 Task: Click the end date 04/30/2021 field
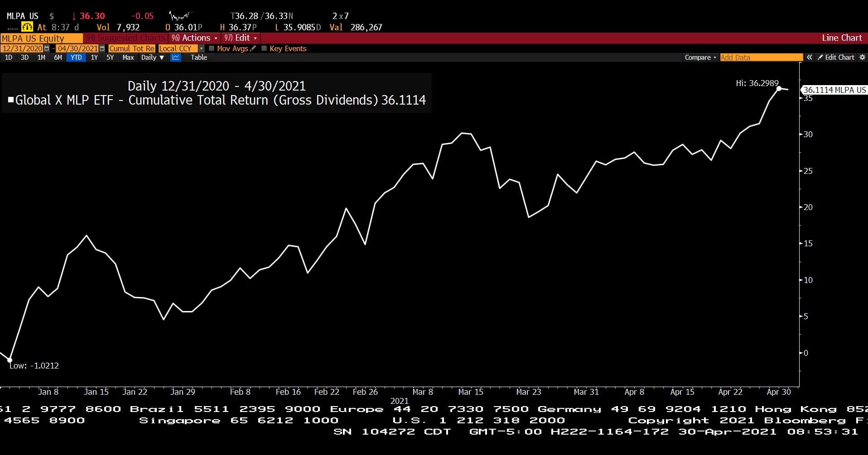(x=77, y=48)
